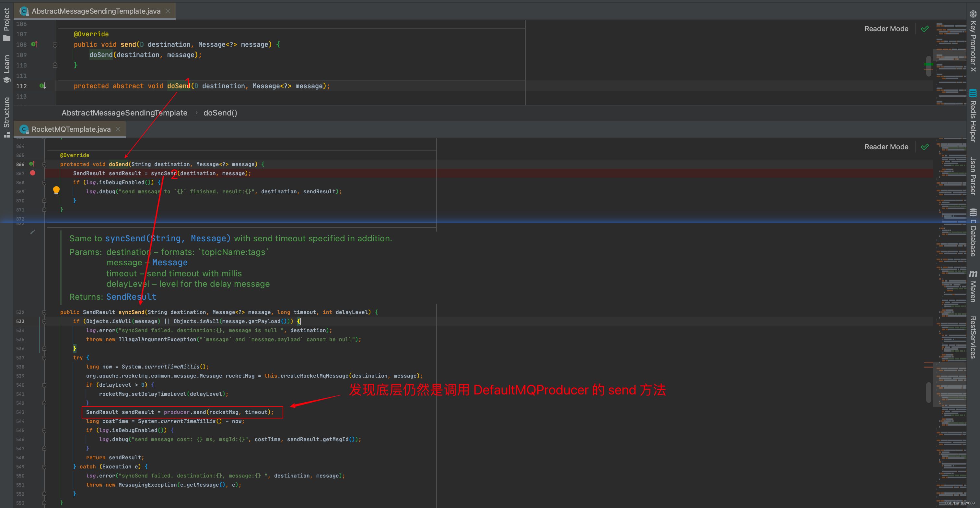
Task: Click the upper editor code minimap
Action: tap(951, 63)
